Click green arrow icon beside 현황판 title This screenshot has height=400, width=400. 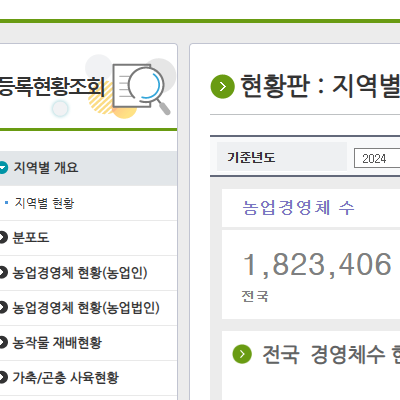click(x=223, y=87)
